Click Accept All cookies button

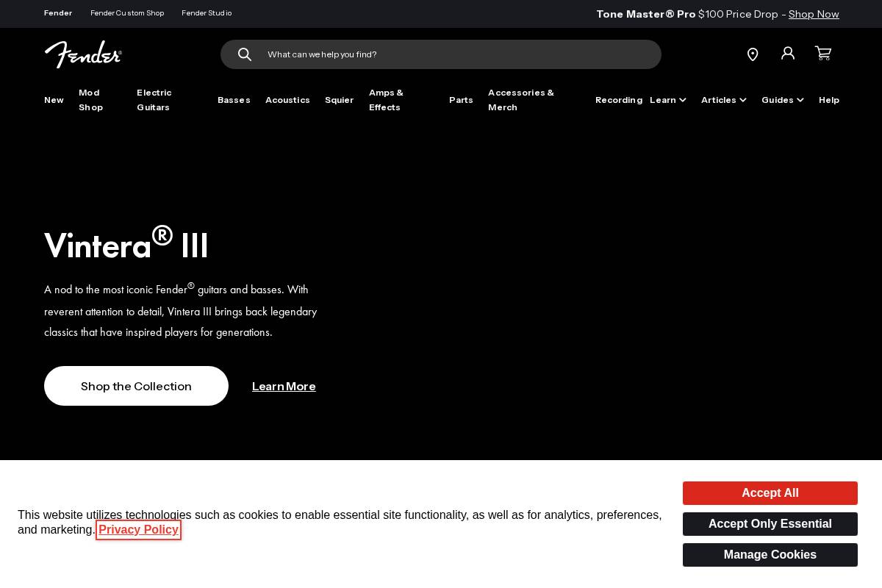770,493
